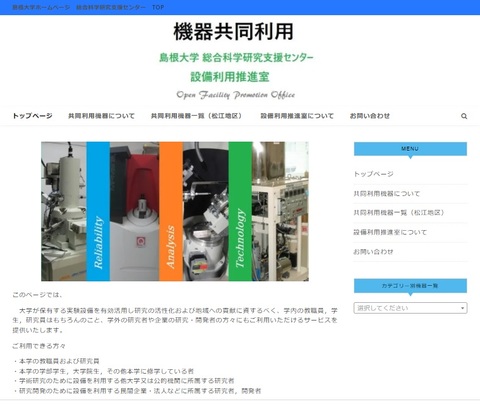Click the カテゴリー別機器一覧 sidebar header
This screenshot has width=480, height=404.
pyautogui.click(x=410, y=286)
